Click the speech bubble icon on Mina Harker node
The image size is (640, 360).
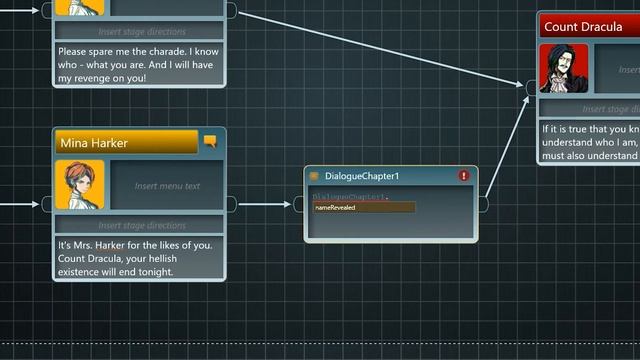pos(210,141)
